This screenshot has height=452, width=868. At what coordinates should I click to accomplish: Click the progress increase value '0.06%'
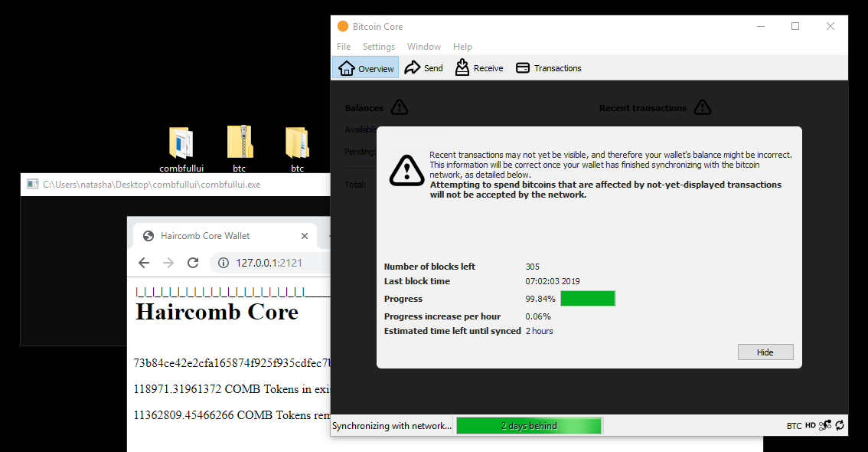point(538,316)
